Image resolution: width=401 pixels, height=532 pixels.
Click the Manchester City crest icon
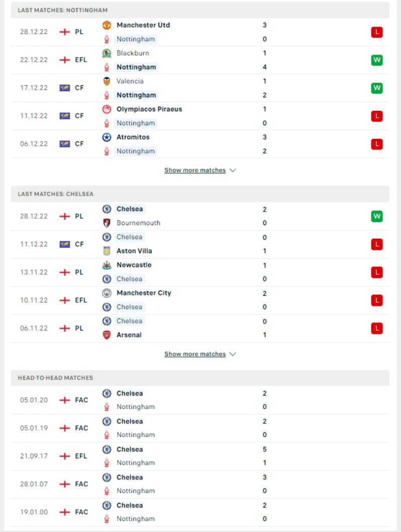click(x=107, y=293)
